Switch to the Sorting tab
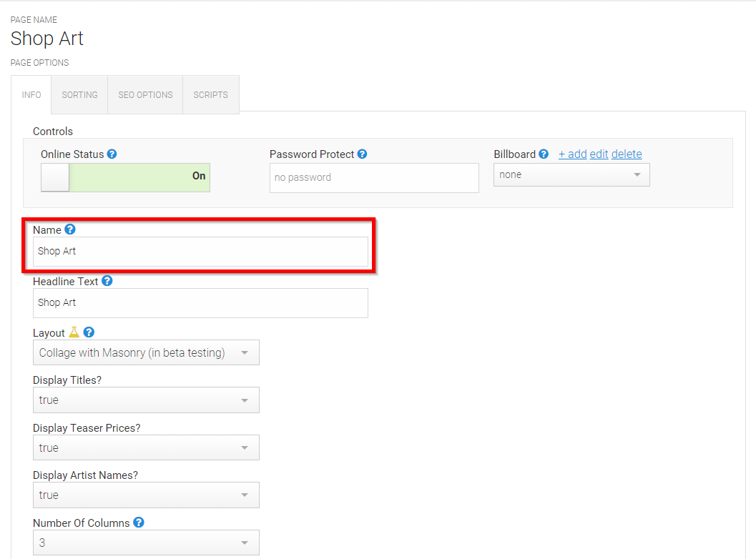The height and width of the screenshot is (559, 756). (79, 95)
